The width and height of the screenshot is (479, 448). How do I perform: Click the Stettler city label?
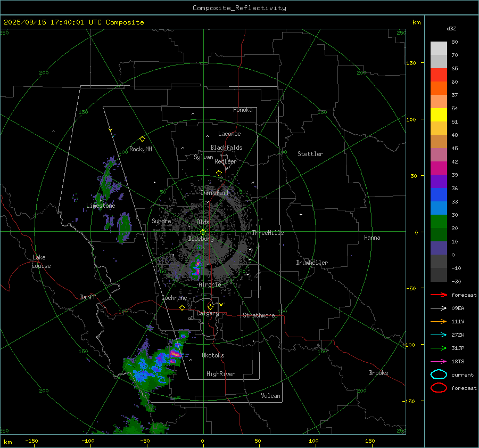point(310,154)
